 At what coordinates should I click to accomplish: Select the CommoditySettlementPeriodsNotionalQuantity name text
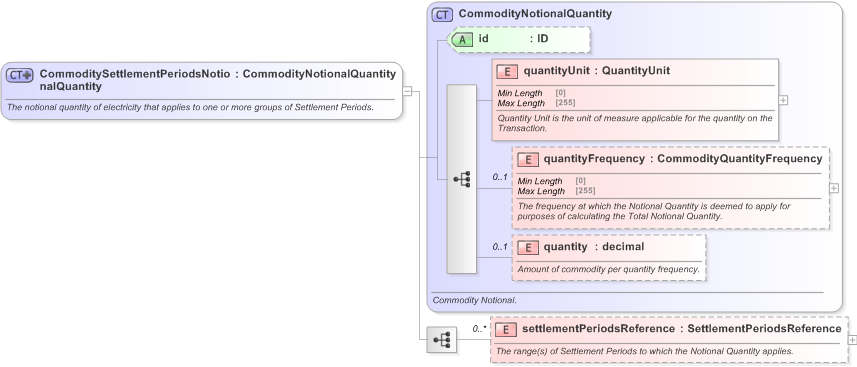(135, 80)
